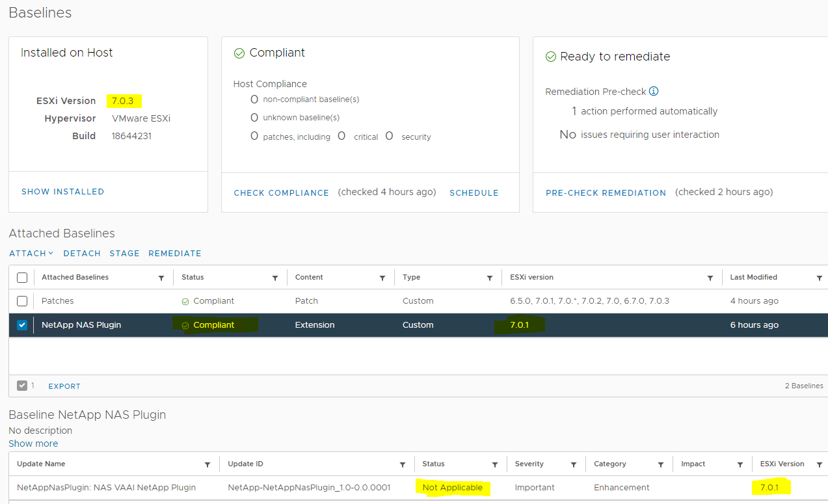The image size is (828, 504).
Task: Click CHECK COMPLIANCE link
Action: 281,193
